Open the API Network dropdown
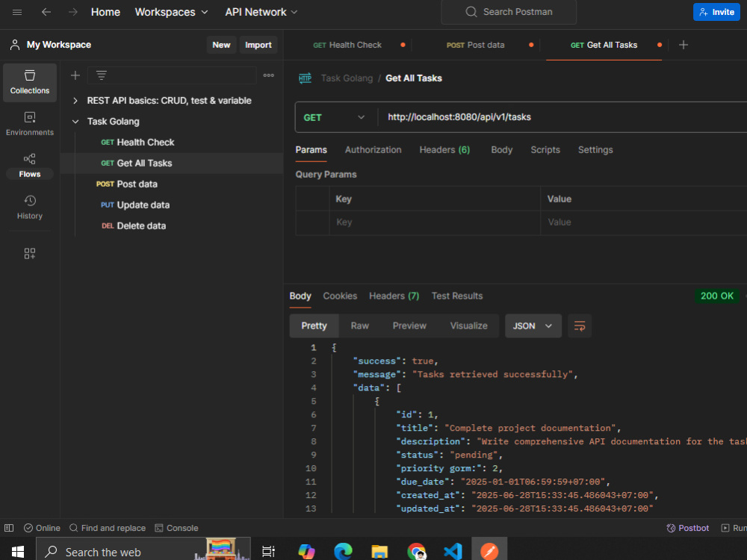 tap(261, 12)
